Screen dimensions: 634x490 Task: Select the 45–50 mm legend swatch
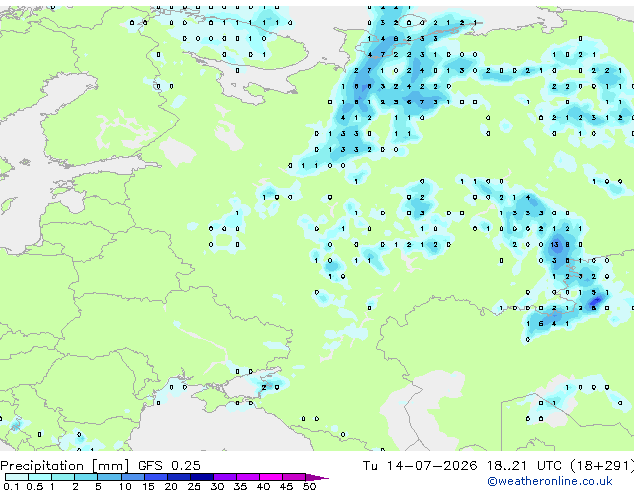(294, 477)
